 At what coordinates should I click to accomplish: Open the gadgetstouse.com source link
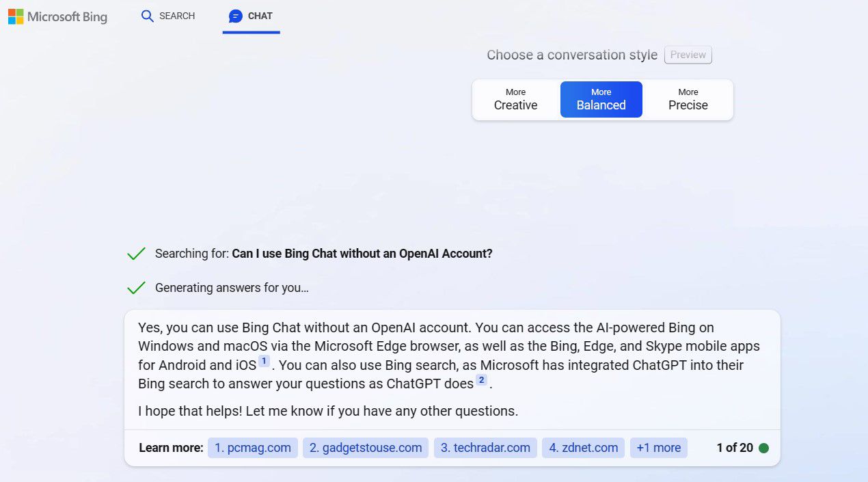coord(365,448)
